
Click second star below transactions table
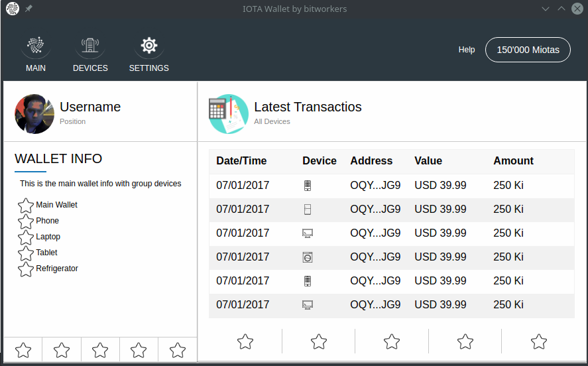pyautogui.click(x=319, y=341)
